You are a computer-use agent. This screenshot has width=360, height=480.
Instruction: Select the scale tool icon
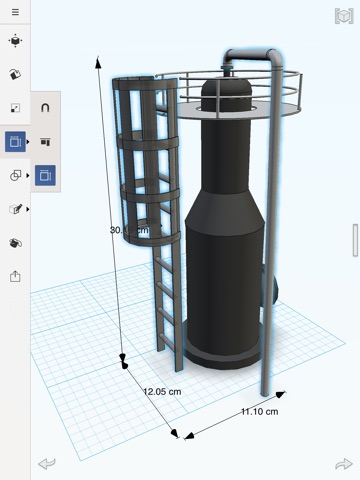[x=15, y=108]
